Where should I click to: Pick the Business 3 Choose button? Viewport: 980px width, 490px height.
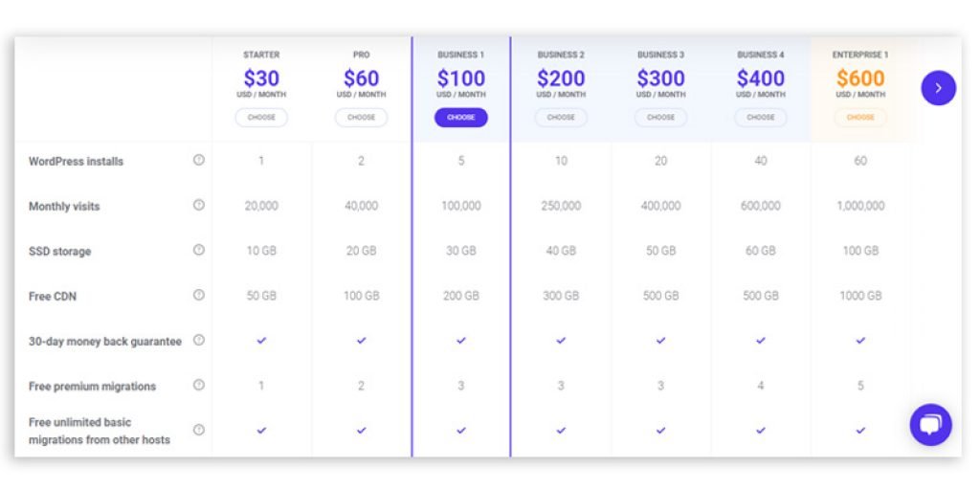(660, 118)
